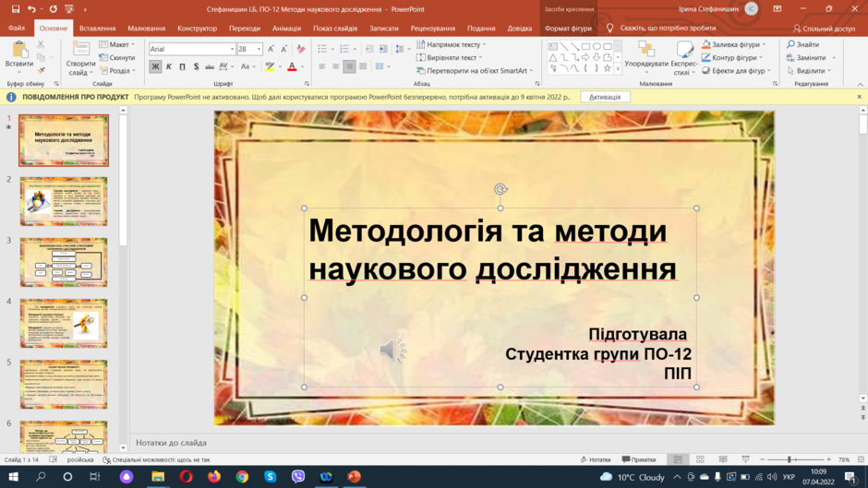Select slide 3 thumbnail in the panel
868x488 pixels.
click(x=64, y=262)
